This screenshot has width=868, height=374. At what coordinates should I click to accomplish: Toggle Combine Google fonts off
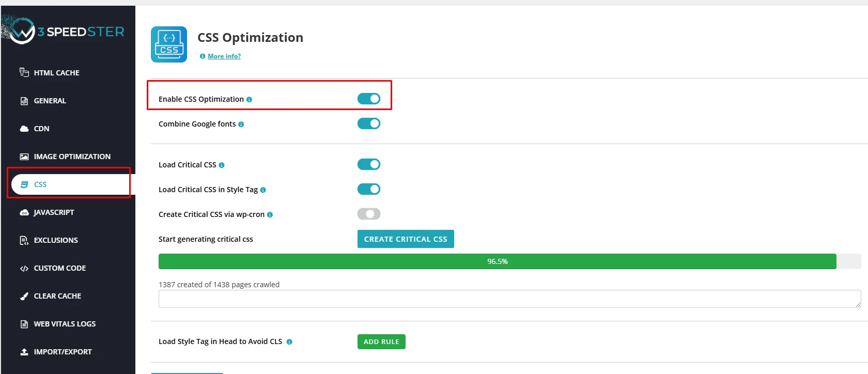[x=369, y=123]
